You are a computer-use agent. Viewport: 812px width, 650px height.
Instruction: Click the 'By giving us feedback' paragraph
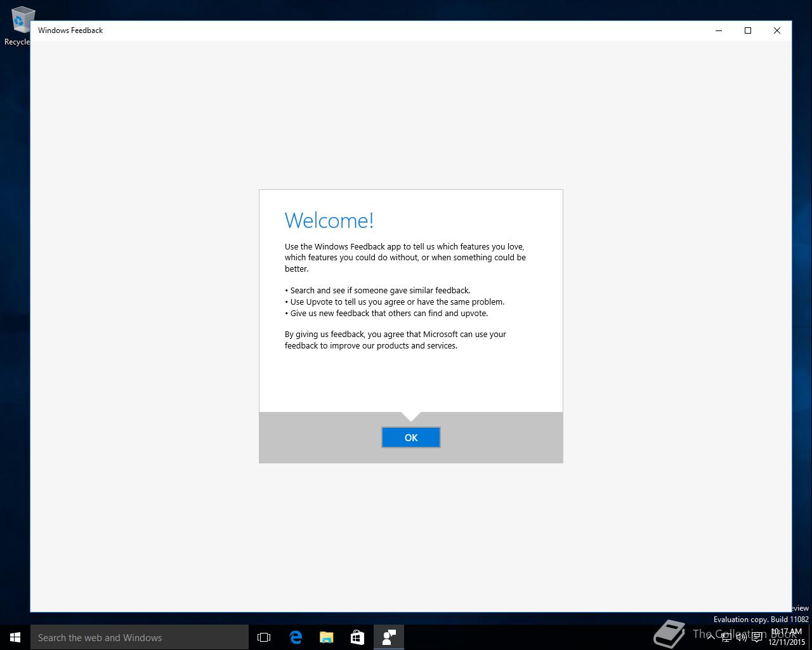tap(395, 340)
